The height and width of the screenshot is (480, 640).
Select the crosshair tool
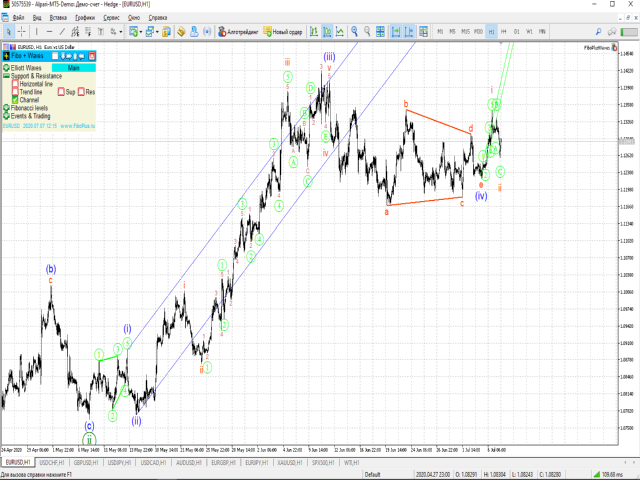click(22, 32)
